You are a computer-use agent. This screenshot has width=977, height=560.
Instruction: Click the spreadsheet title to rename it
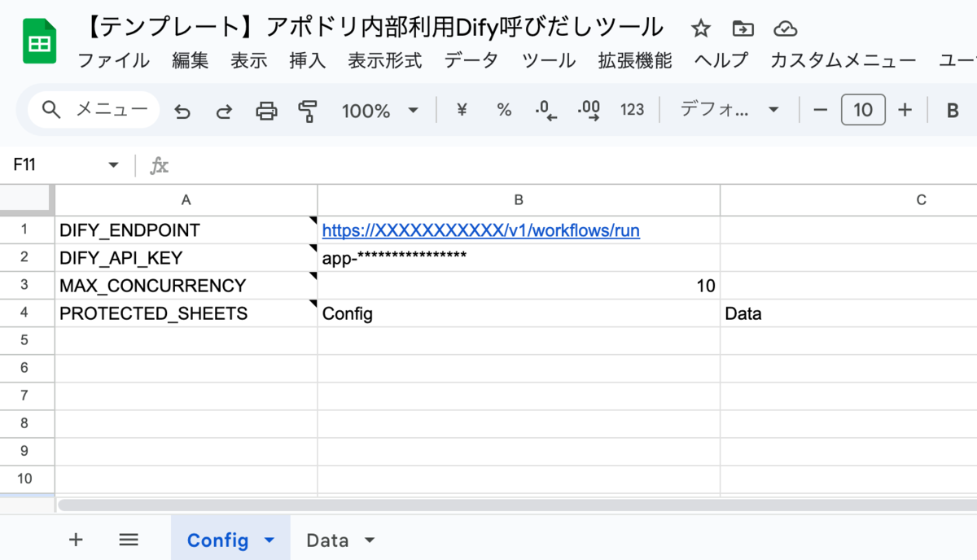374,28
